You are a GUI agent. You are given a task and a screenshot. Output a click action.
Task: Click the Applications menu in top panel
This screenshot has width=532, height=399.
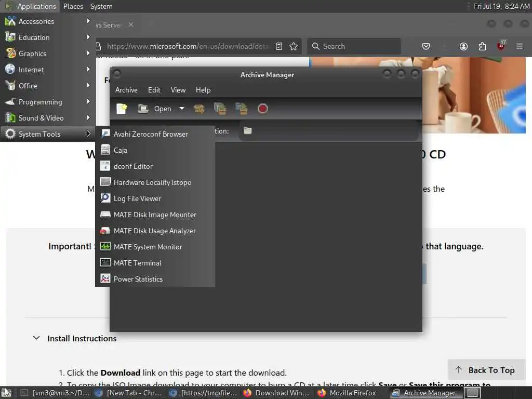coord(30,6)
